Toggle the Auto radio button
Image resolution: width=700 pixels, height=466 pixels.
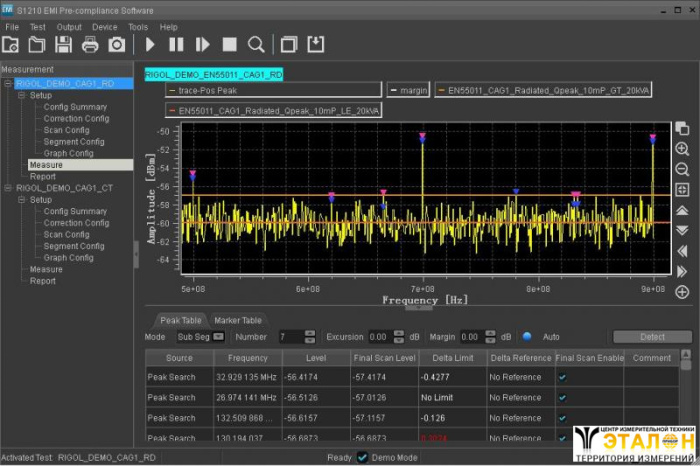tap(527, 336)
